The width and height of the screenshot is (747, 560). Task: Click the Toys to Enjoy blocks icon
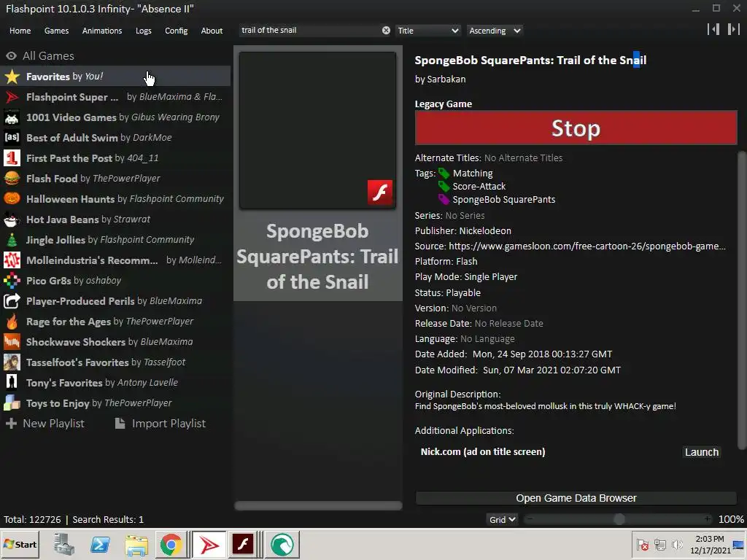click(x=12, y=402)
